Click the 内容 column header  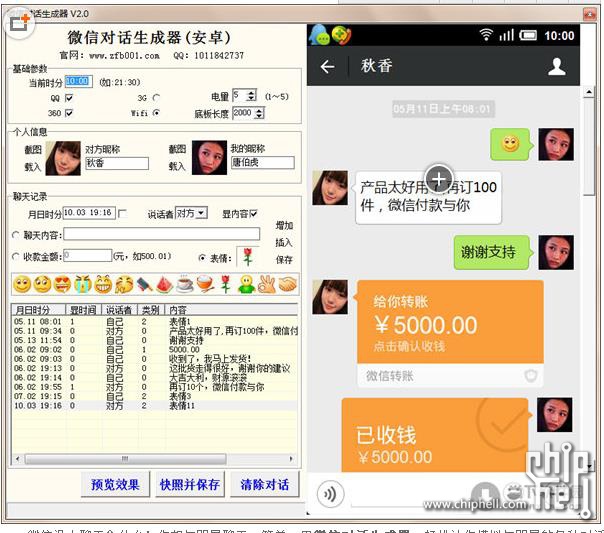click(231, 310)
